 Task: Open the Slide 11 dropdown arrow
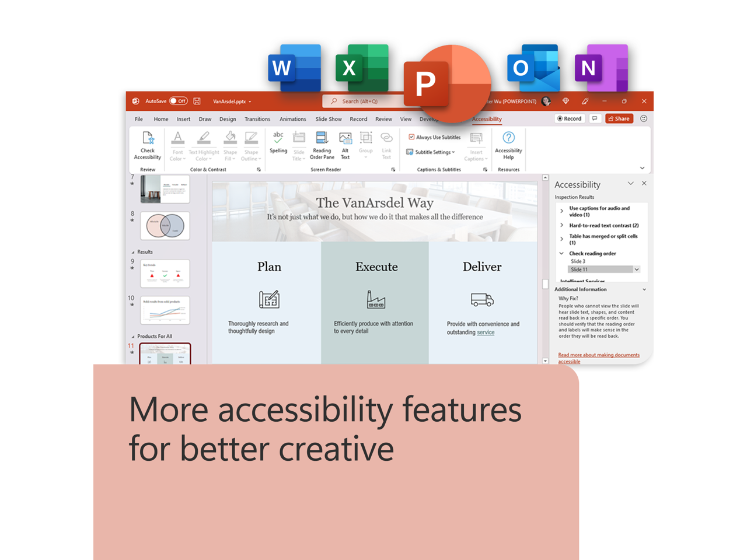click(x=637, y=269)
